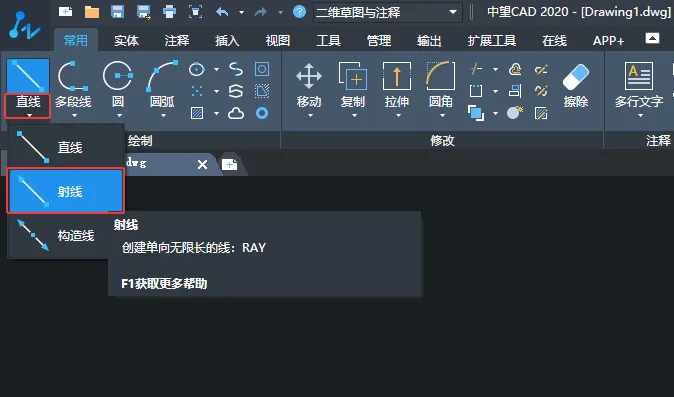
Task: Switch to the 在线 ribbon tab
Action: point(555,40)
